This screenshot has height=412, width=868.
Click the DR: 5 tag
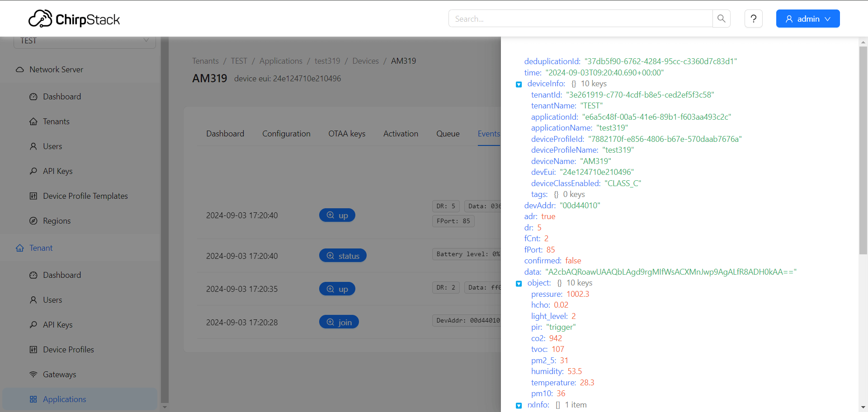point(446,206)
